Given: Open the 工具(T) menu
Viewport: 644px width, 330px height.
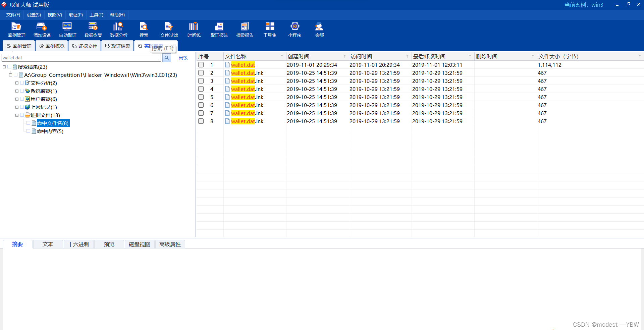Looking at the screenshot, I should pos(96,15).
